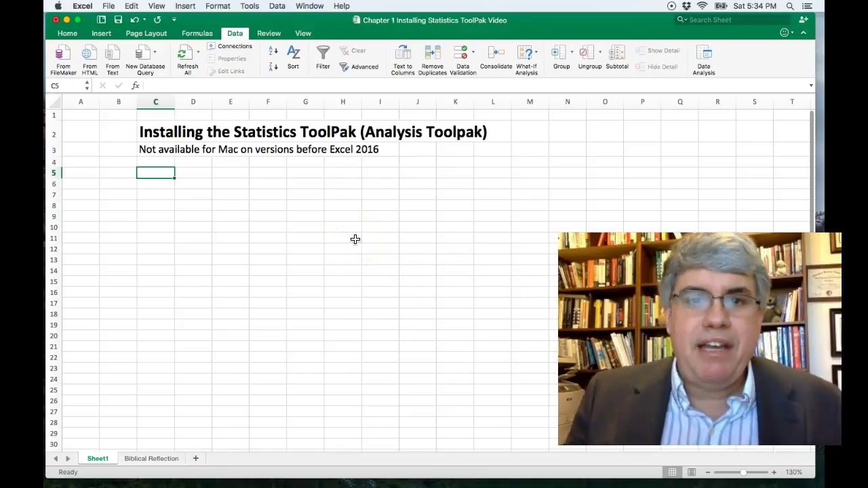
Task: Click the Share workbook person icon
Action: [804, 20]
